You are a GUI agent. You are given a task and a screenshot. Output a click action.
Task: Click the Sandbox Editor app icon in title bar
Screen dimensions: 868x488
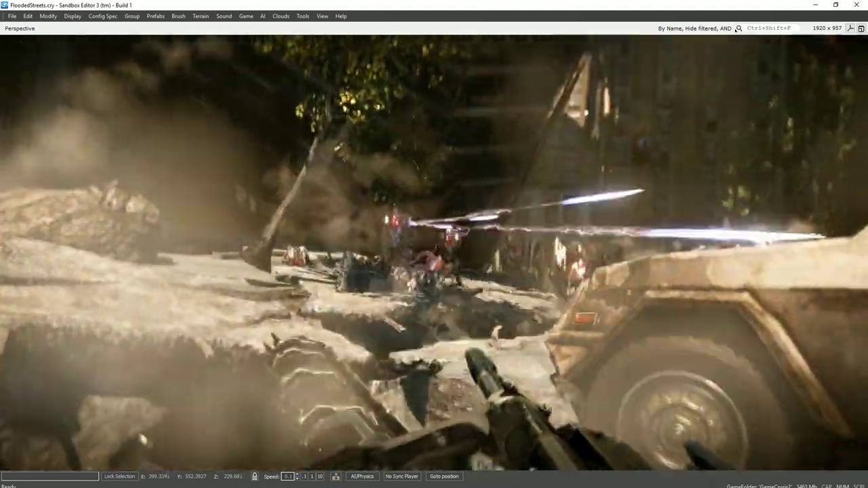pos(5,5)
